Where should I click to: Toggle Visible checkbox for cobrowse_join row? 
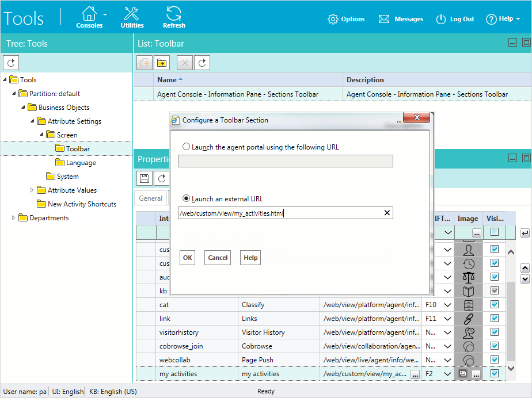495,346
